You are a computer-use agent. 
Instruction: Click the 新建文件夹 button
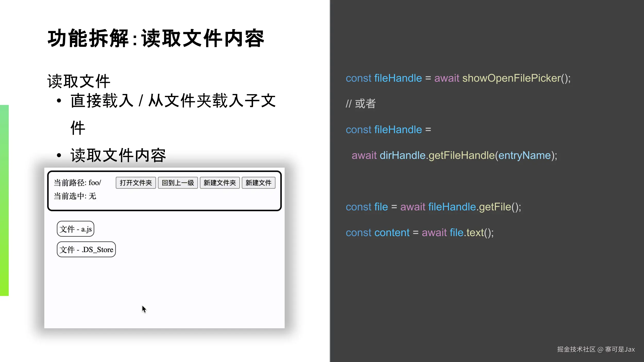tap(220, 183)
